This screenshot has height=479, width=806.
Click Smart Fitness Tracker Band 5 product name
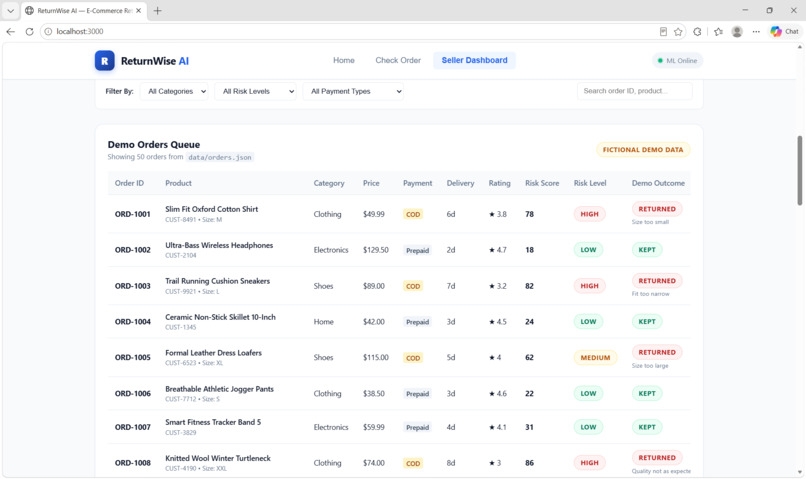(x=213, y=422)
